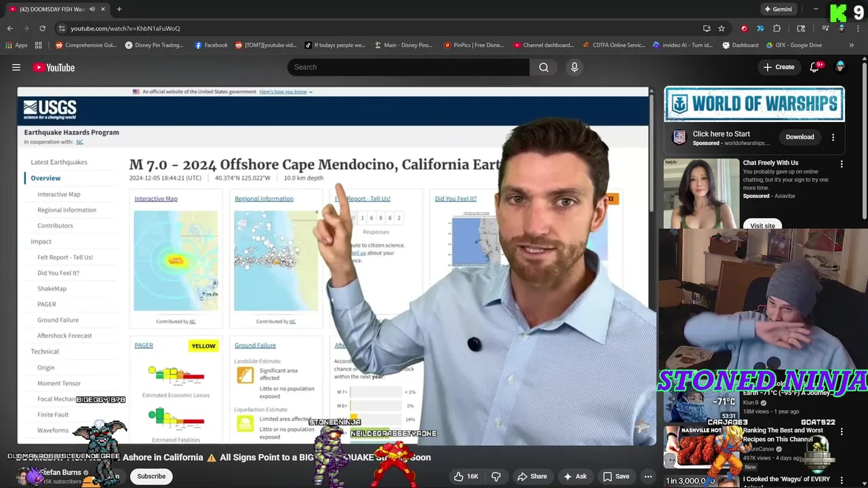Click Visit site on Chat Freely ad
The height and width of the screenshot is (488, 868).
point(762,225)
